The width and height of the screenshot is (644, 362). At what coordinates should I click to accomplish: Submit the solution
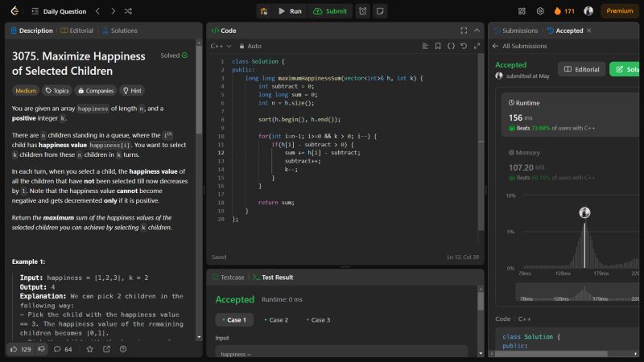click(330, 11)
